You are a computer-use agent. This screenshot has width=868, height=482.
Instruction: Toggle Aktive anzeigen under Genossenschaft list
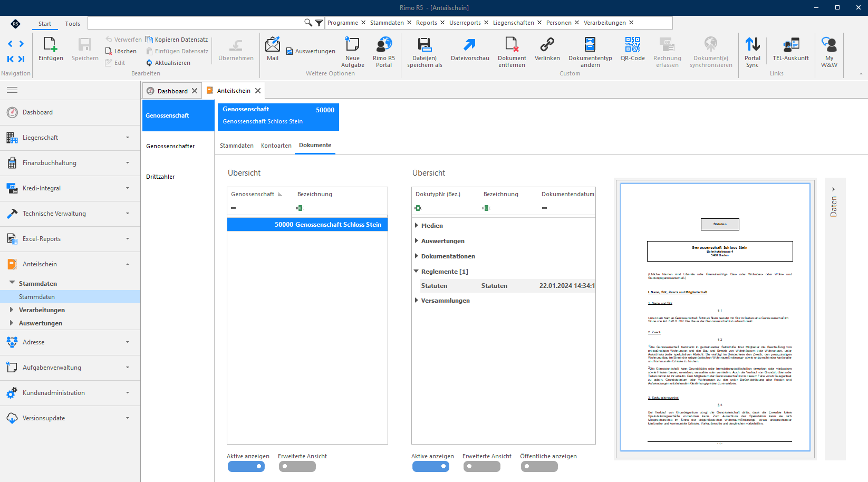(246, 466)
